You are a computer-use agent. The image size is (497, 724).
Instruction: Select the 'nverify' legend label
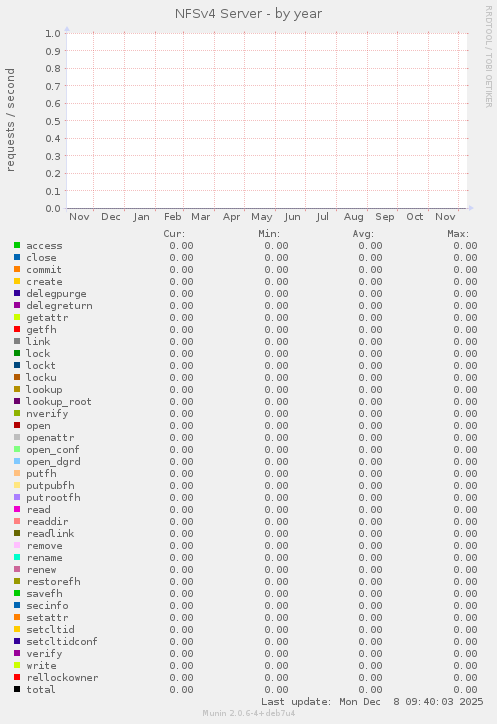pyautogui.click(x=47, y=414)
